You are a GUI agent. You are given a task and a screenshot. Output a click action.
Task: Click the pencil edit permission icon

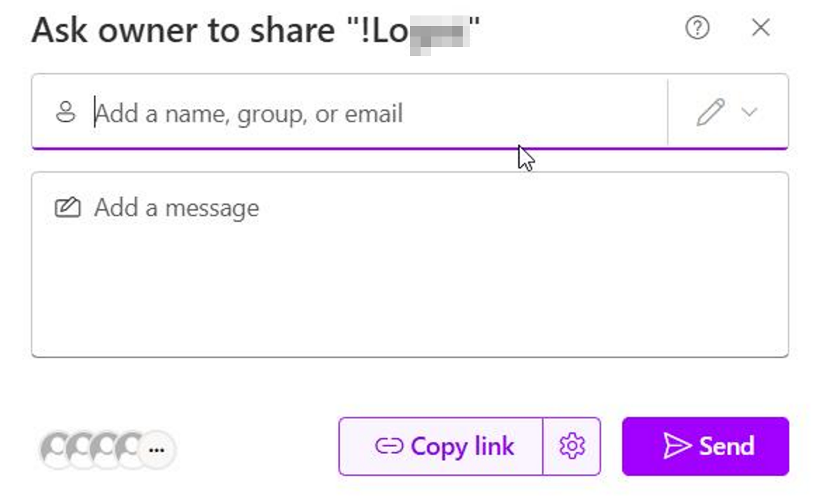pyautogui.click(x=710, y=112)
